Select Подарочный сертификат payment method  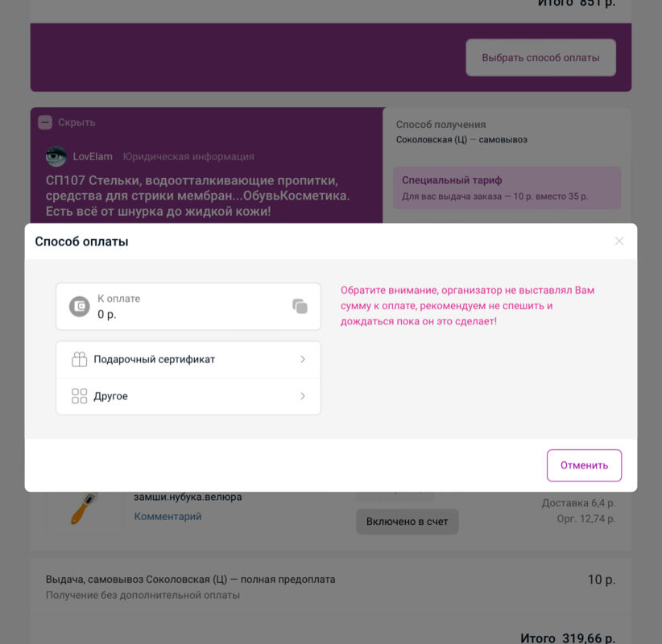point(154,360)
